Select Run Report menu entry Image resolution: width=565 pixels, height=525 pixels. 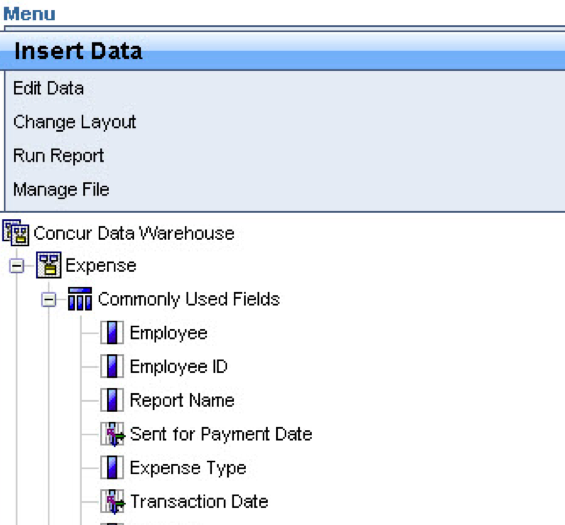point(58,156)
